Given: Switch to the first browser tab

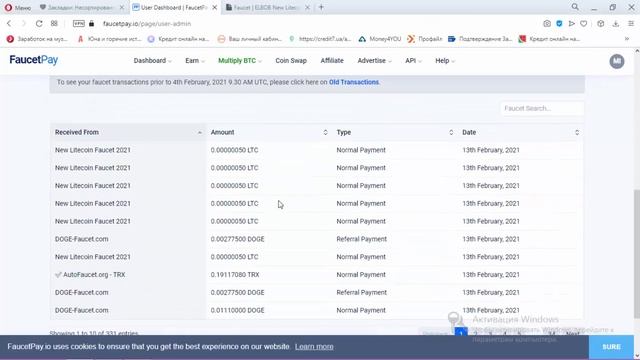Looking at the screenshot, I should point(82,7).
